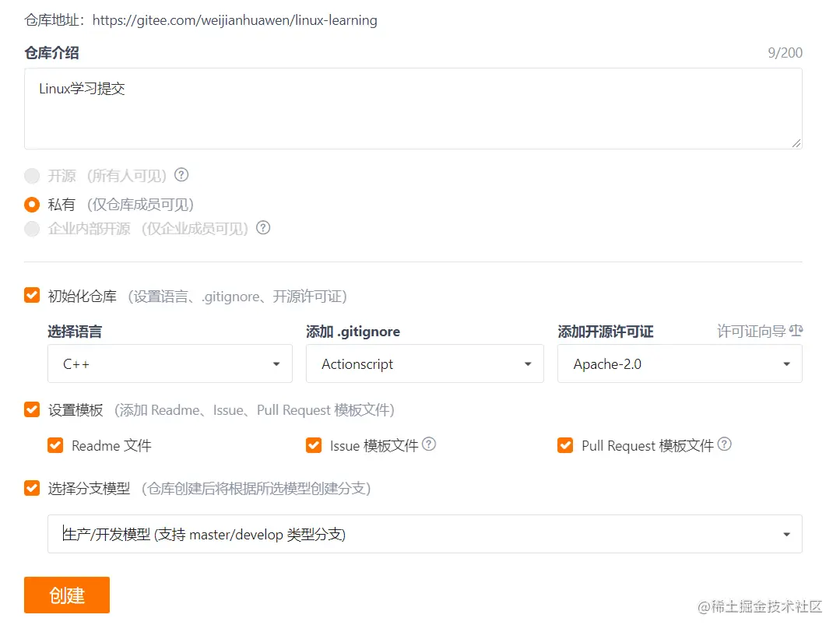Click into the 仓库介绍 text area
Viewport: 840px width, 632px height.
pos(413,109)
